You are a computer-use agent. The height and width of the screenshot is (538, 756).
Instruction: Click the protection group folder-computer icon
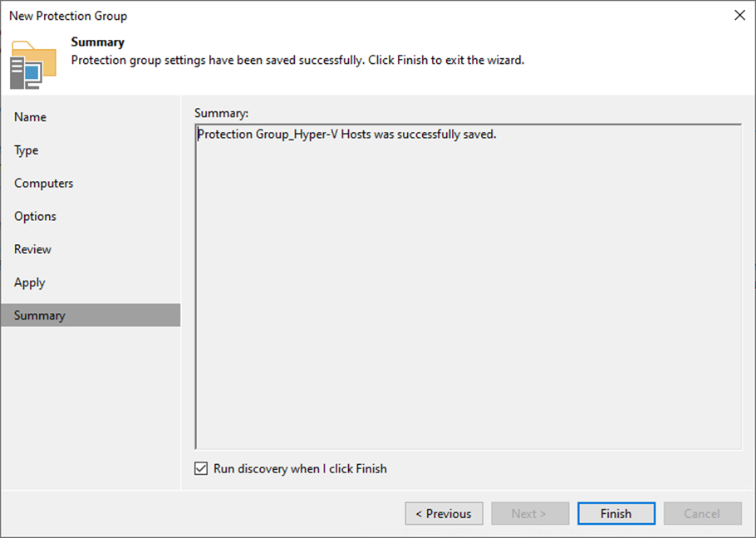coord(33,63)
